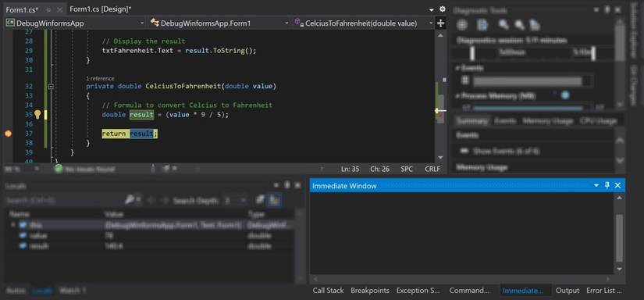Open the DebugWinformsApp.Form1 type dropdown
The width and height of the screenshot is (644, 300).
(x=286, y=23)
